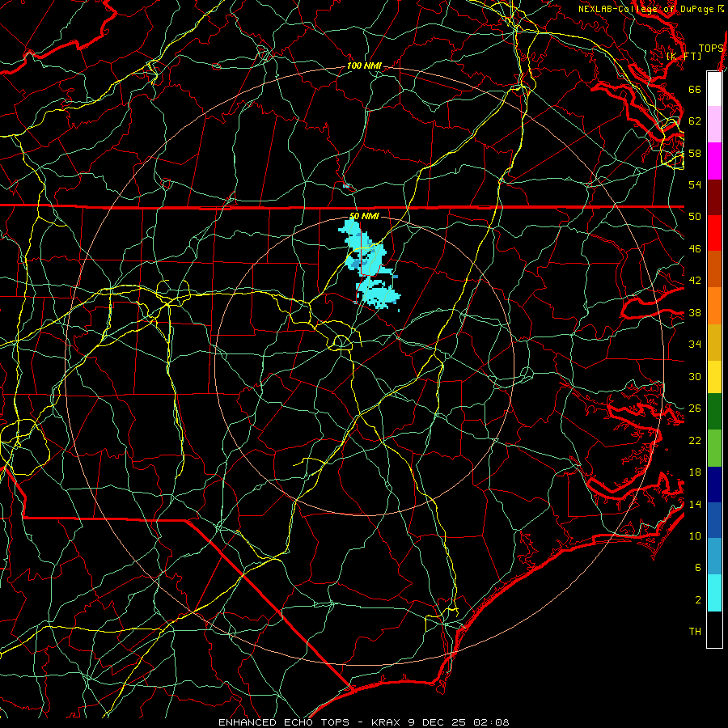728x728 pixels.
Task: Select the bright red legend swatch
Action: pos(714,233)
